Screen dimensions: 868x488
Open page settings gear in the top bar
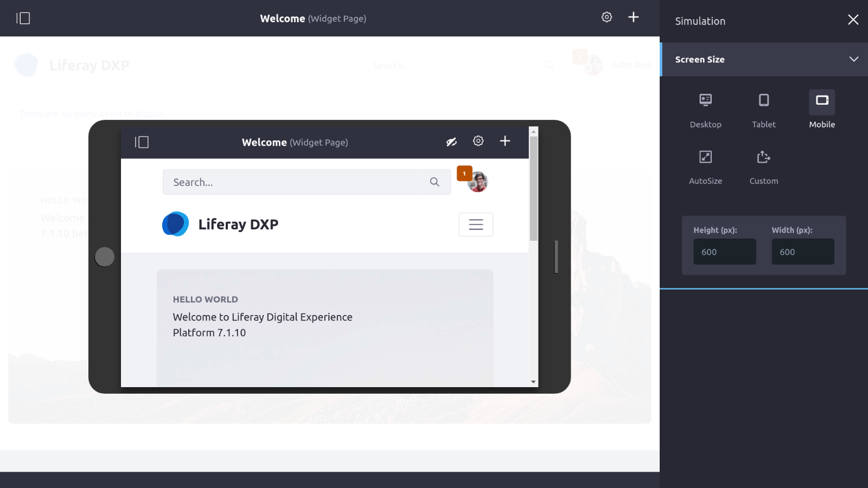[607, 17]
